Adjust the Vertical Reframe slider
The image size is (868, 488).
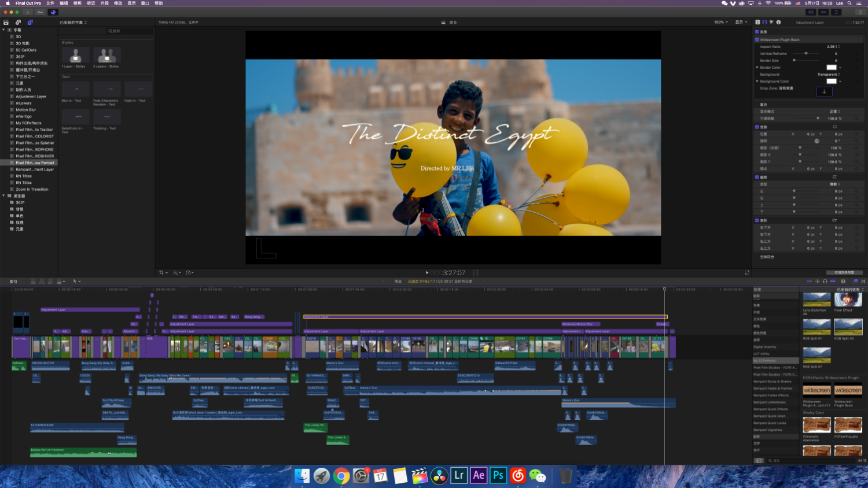[x=806, y=54]
